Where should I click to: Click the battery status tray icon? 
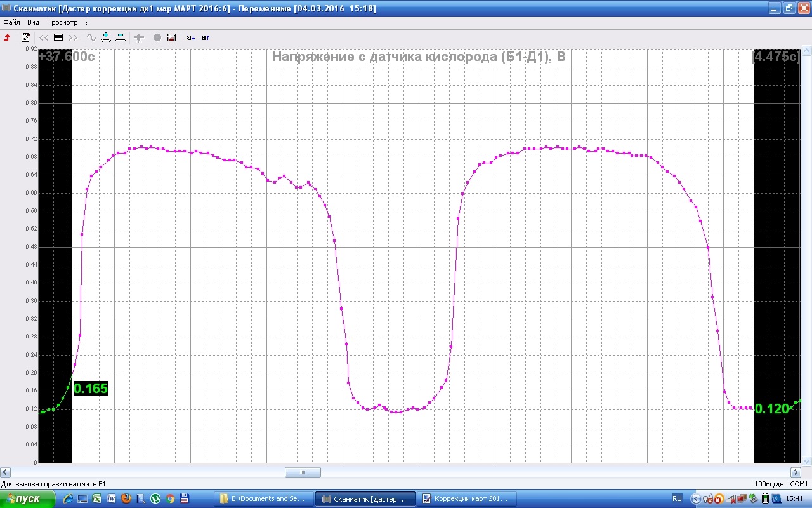(x=765, y=499)
